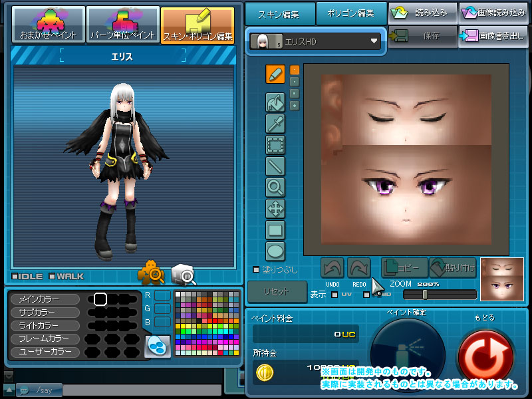This screenshot has height=399, width=532.
Task: Adjust the ZOOM slider handle
Action: [425, 295]
